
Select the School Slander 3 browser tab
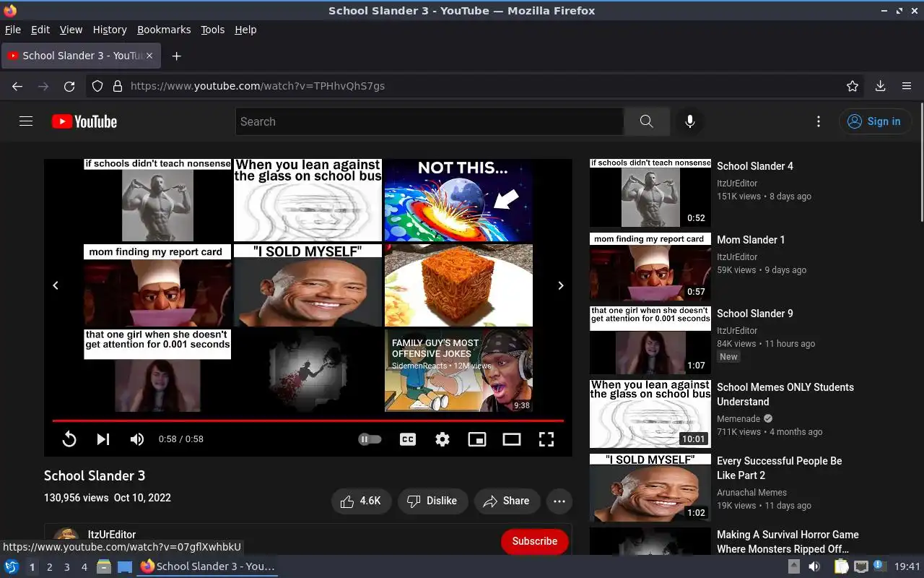[x=82, y=56]
